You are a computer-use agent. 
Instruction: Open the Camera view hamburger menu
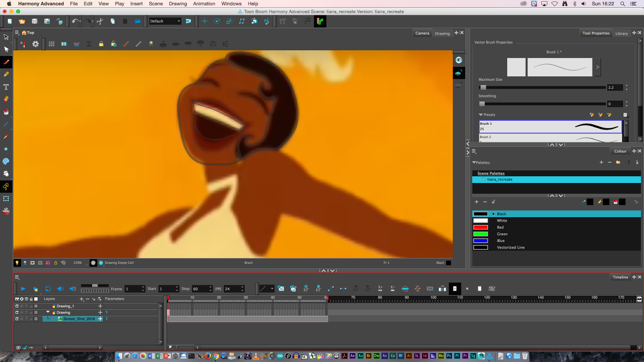(x=17, y=33)
